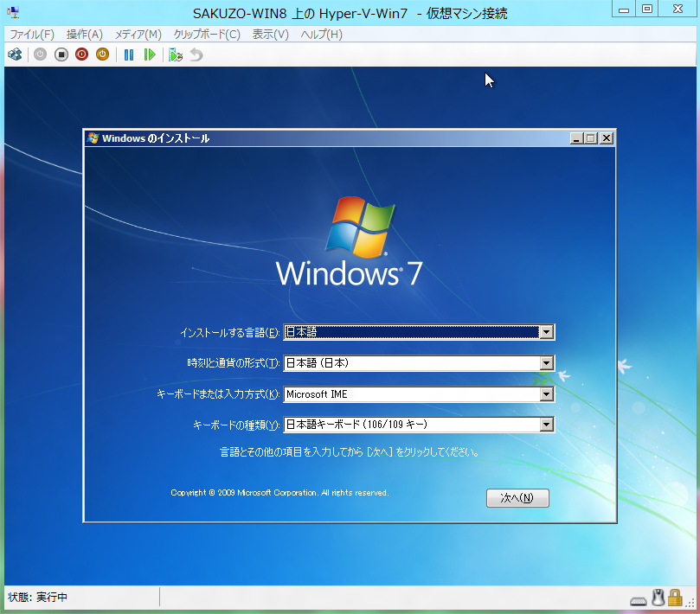Screen dimensions: 700x614
Task: Select the Microsoft IME field
Action: pyautogui.click(x=419, y=394)
